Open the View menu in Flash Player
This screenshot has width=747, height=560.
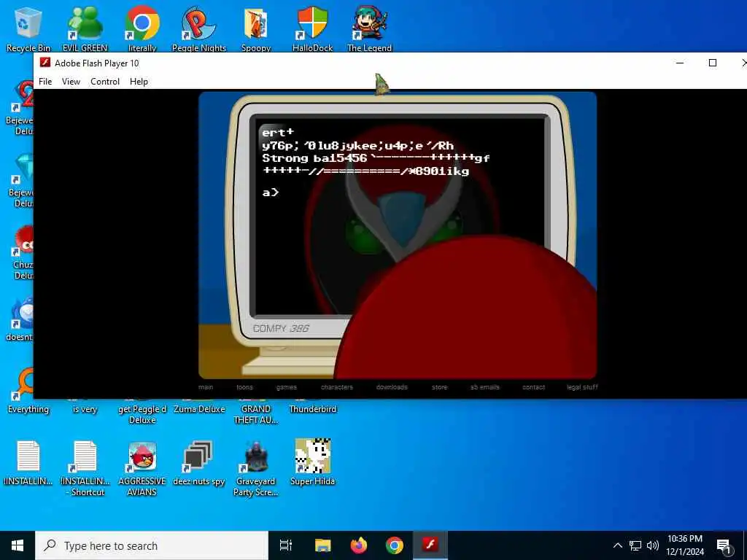pyautogui.click(x=71, y=82)
